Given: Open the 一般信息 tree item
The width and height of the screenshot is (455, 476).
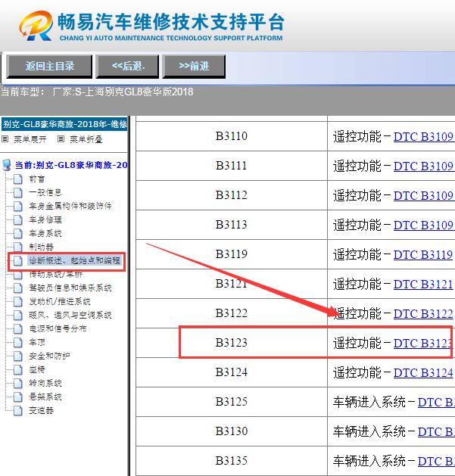Looking at the screenshot, I should click(x=45, y=192).
